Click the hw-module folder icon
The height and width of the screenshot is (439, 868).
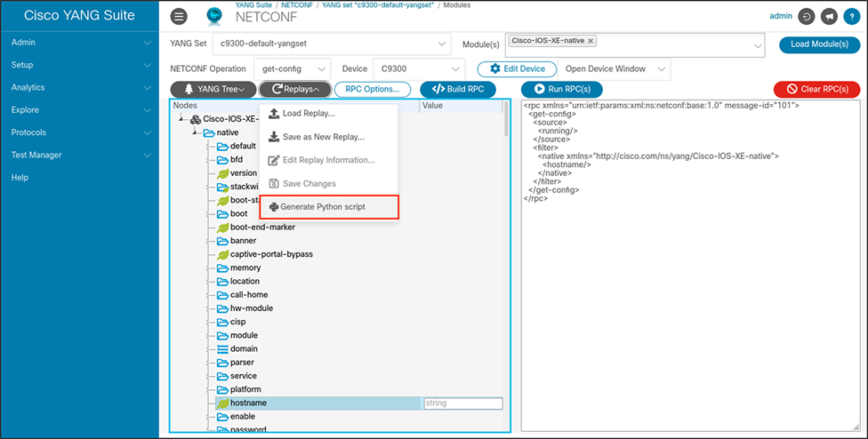222,308
